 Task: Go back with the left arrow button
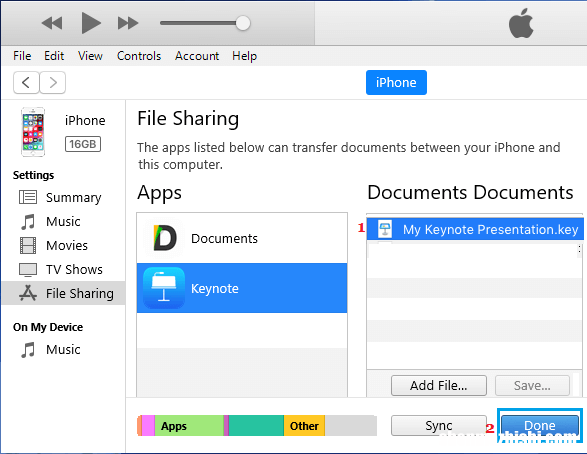(x=26, y=82)
